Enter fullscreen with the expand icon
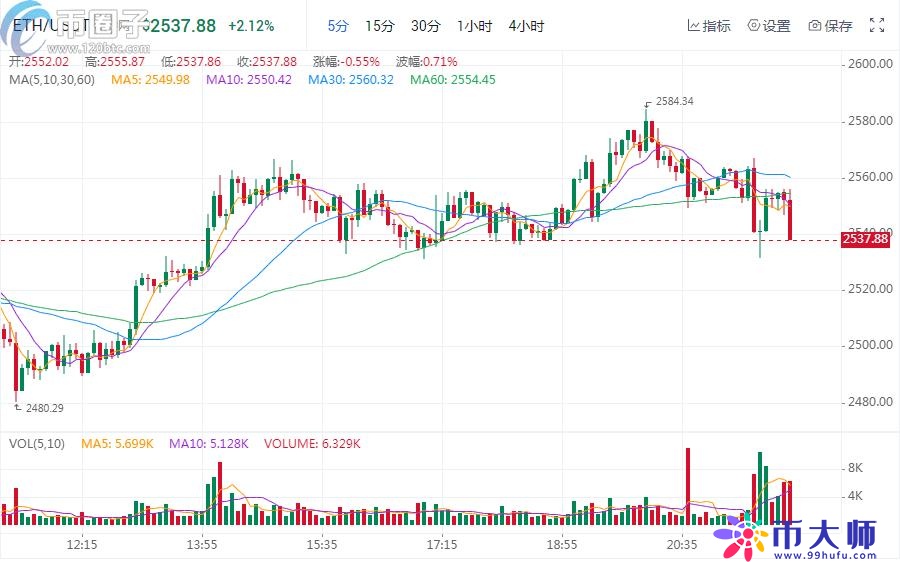This screenshot has width=900, height=562. pyautogui.click(x=877, y=26)
